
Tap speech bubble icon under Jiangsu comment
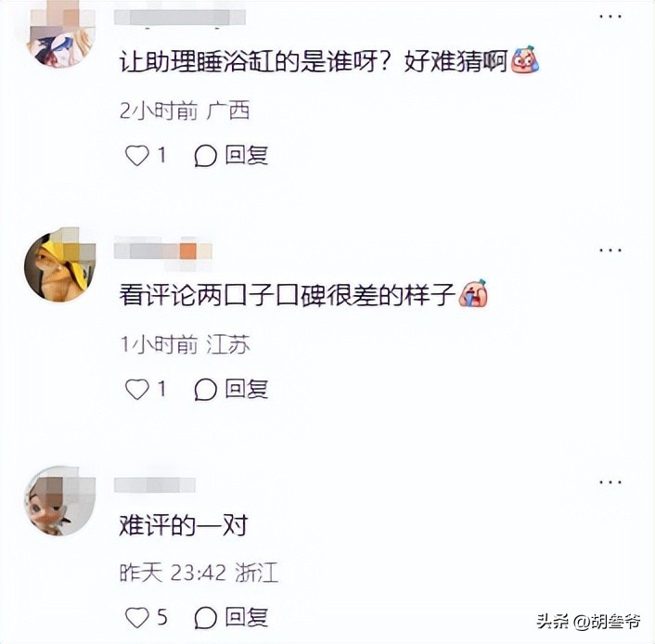tap(206, 389)
